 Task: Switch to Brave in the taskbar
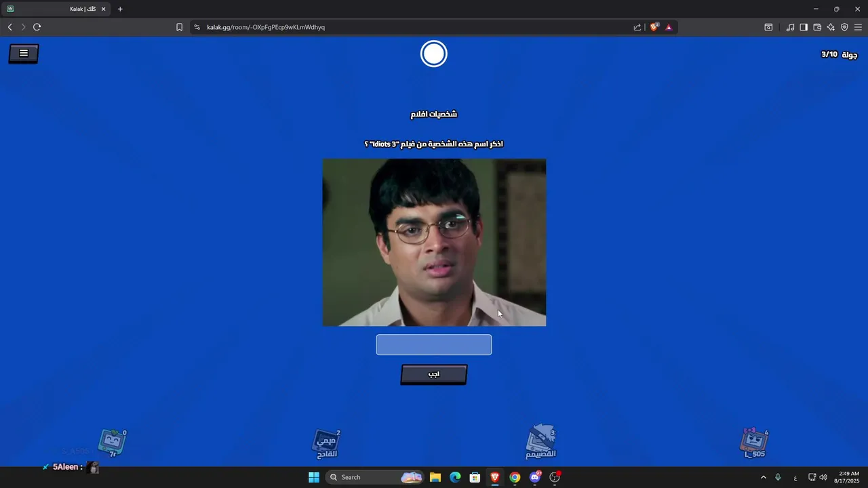click(x=495, y=477)
